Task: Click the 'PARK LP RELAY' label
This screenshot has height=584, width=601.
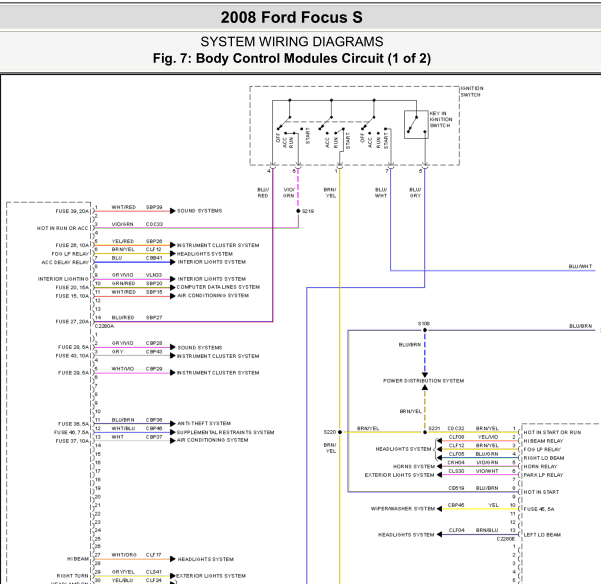Action: 544,475
